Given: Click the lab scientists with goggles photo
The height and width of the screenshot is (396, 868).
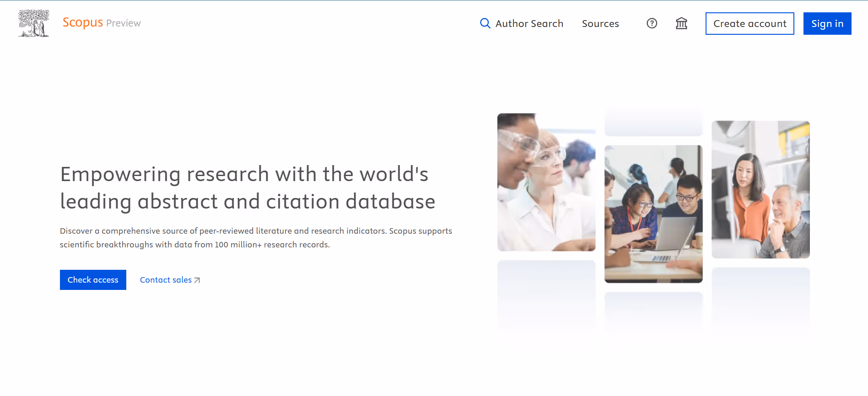Looking at the screenshot, I should click(546, 182).
